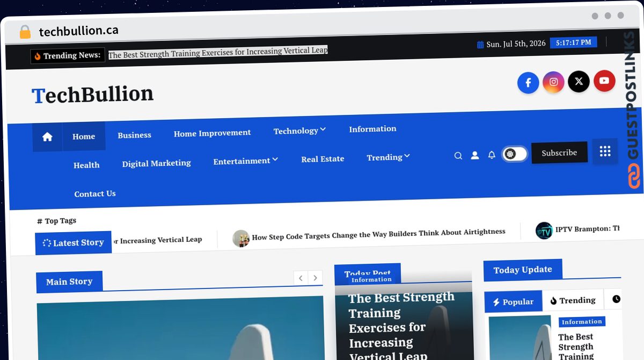Open the search magnifier icon
Image resolution: width=644 pixels, height=360 pixels.
[458, 156]
